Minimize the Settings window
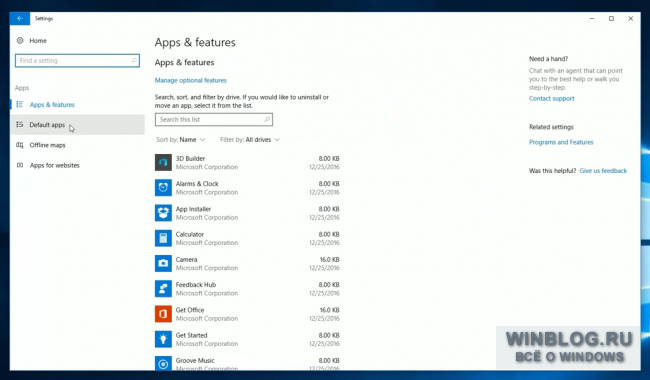The width and height of the screenshot is (650, 380). pyautogui.click(x=592, y=18)
